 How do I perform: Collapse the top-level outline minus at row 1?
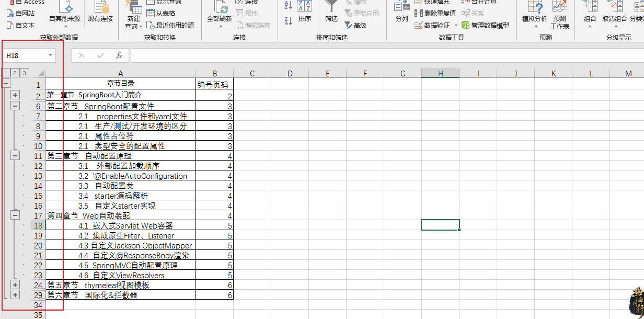(x=6, y=84)
